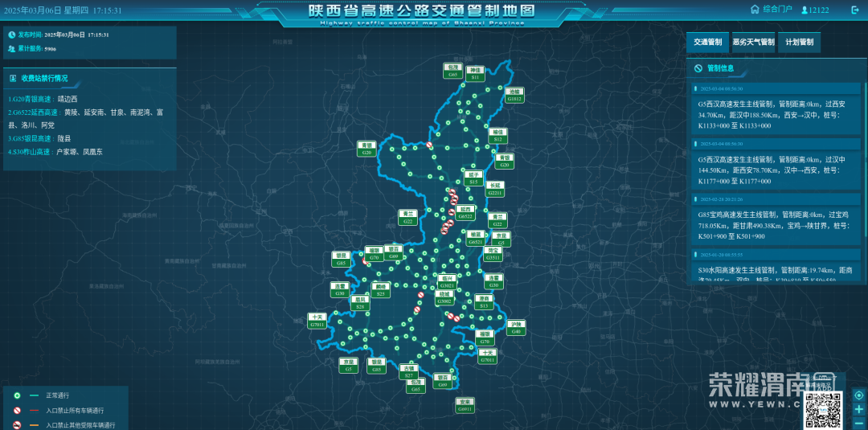This screenshot has width=868, height=430.
Task: Select the 沧榆 G1812 highway sign
Action: click(x=515, y=95)
